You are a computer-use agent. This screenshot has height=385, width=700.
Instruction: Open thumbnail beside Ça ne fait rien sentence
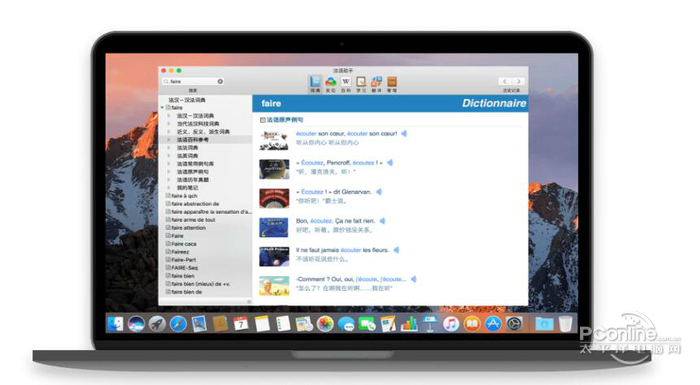[274, 227]
